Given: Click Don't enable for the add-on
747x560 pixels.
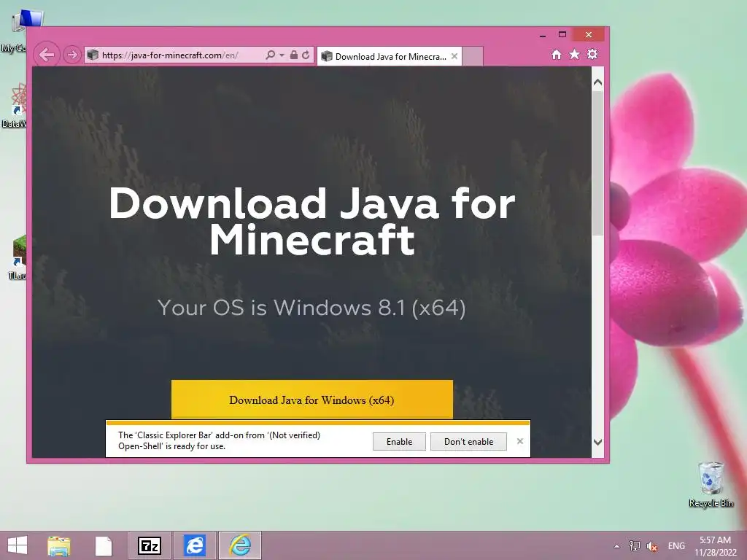Looking at the screenshot, I should point(469,441).
